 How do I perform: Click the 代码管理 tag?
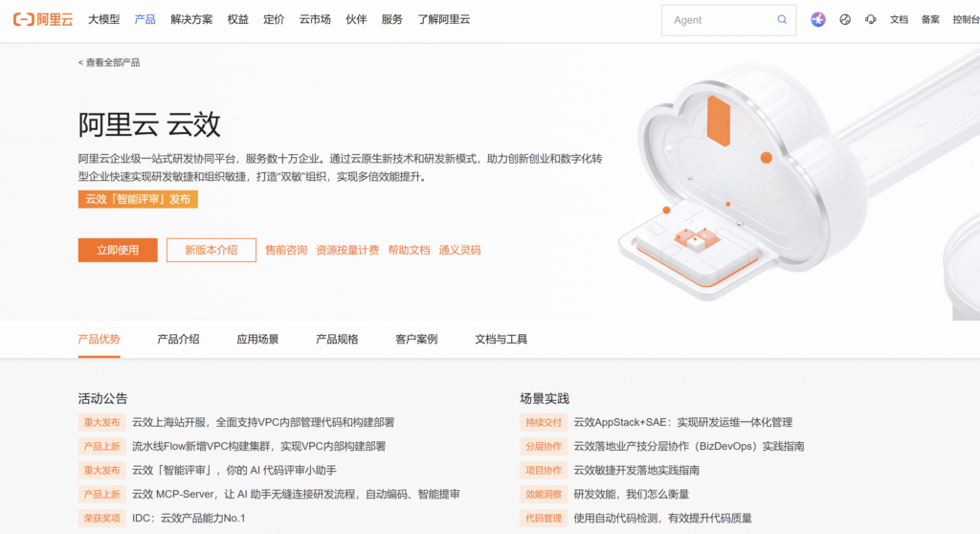(544, 518)
